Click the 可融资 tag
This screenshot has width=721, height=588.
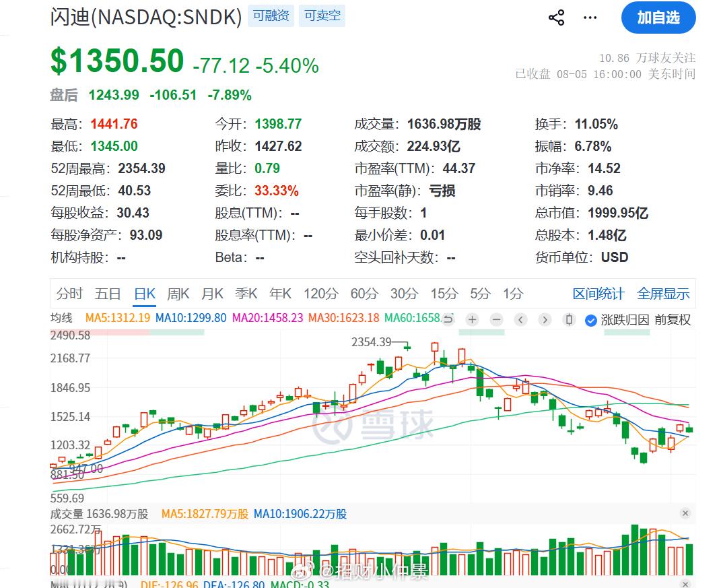coord(271,15)
